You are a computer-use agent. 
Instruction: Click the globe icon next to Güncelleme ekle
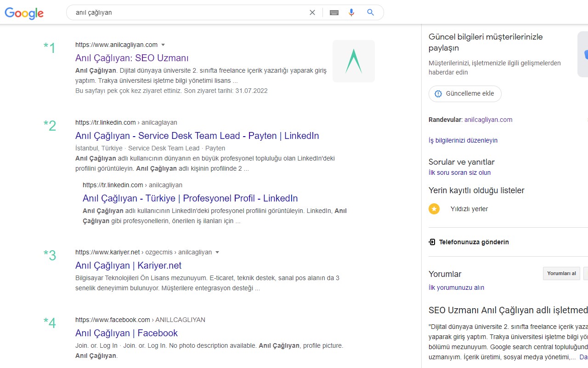tap(438, 93)
